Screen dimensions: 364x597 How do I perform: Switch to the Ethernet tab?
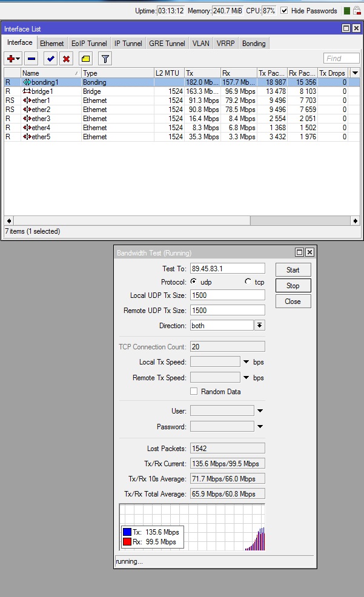pyautogui.click(x=51, y=44)
